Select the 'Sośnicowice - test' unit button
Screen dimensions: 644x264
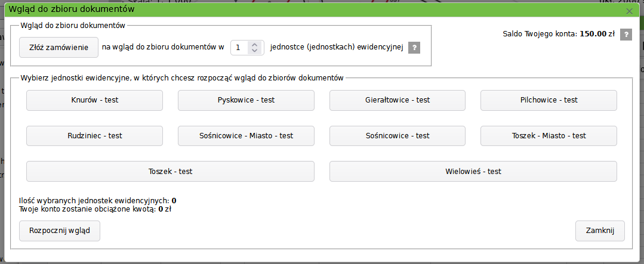(398, 136)
